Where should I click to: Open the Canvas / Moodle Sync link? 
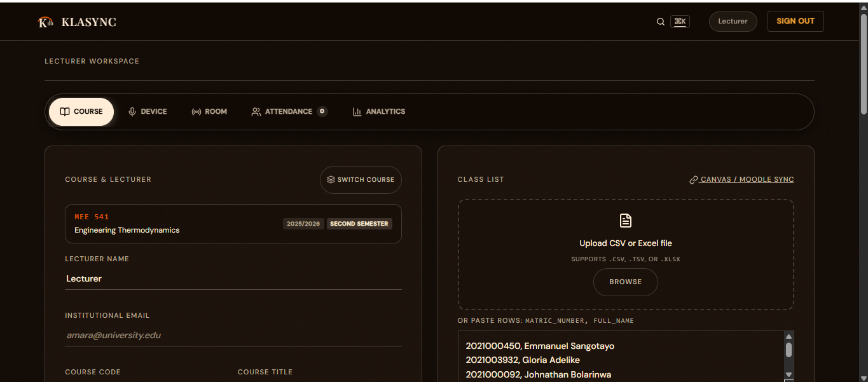(741, 180)
